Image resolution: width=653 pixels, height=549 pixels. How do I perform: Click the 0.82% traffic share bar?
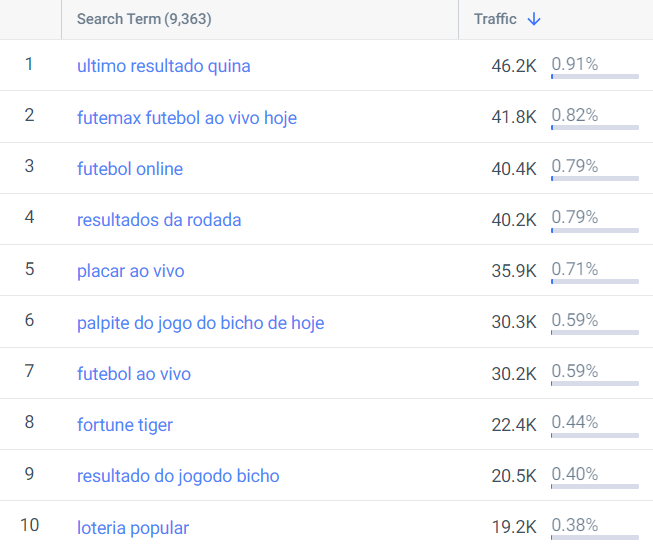pyautogui.click(x=595, y=127)
